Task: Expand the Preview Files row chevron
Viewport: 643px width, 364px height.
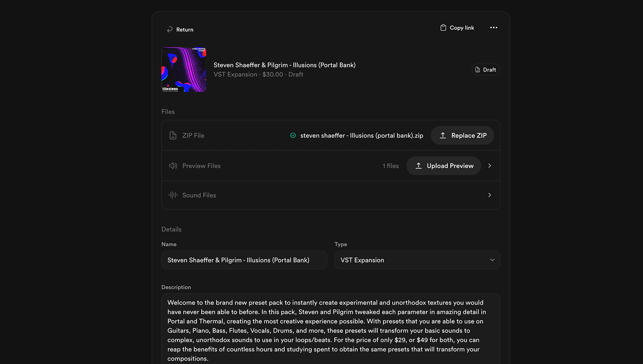Action: pos(489,165)
